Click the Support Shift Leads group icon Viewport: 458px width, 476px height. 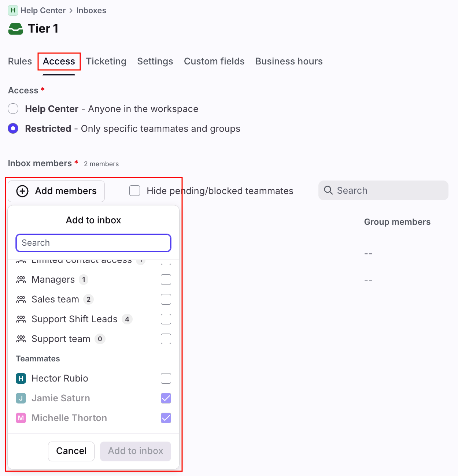click(21, 319)
